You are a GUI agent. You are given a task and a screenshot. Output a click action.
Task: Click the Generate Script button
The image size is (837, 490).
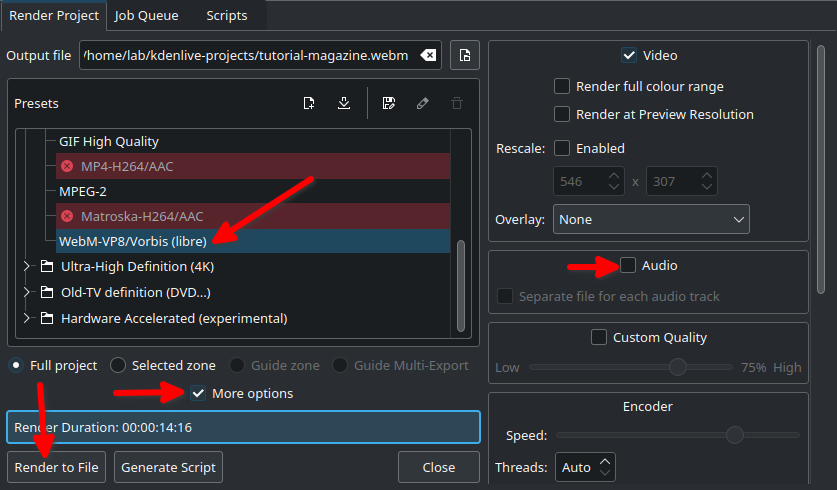click(168, 467)
